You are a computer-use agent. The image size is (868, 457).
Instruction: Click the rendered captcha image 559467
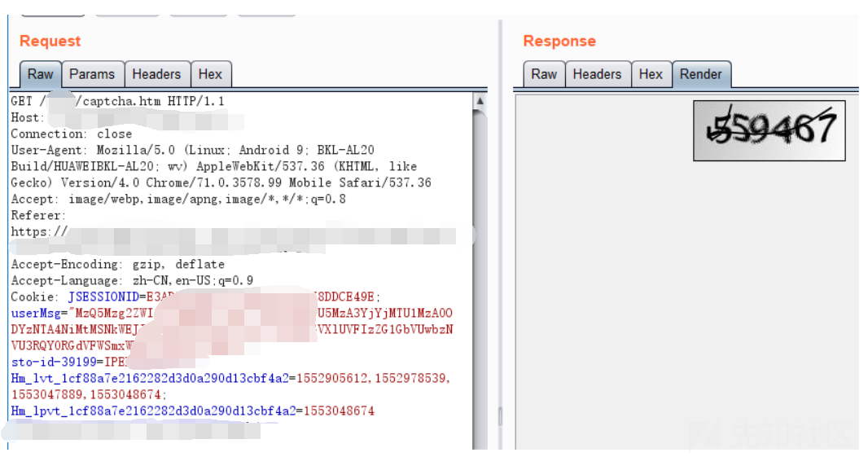tap(769, 130)
